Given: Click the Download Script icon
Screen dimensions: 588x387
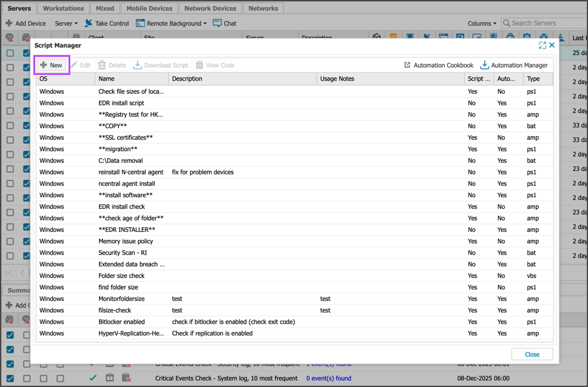Looking at the screenshot, I should tap(138, 65).
